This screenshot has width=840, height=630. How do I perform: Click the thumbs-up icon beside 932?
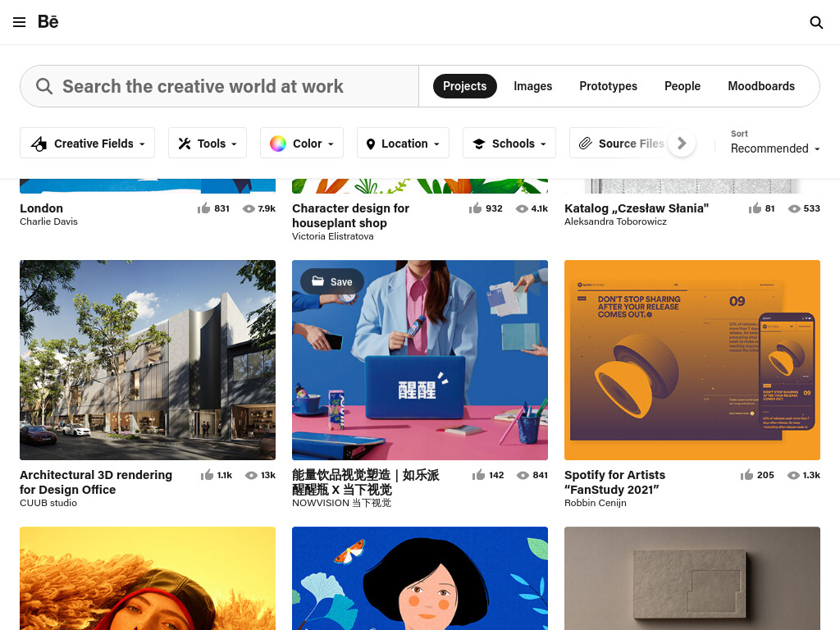point(475,208)
